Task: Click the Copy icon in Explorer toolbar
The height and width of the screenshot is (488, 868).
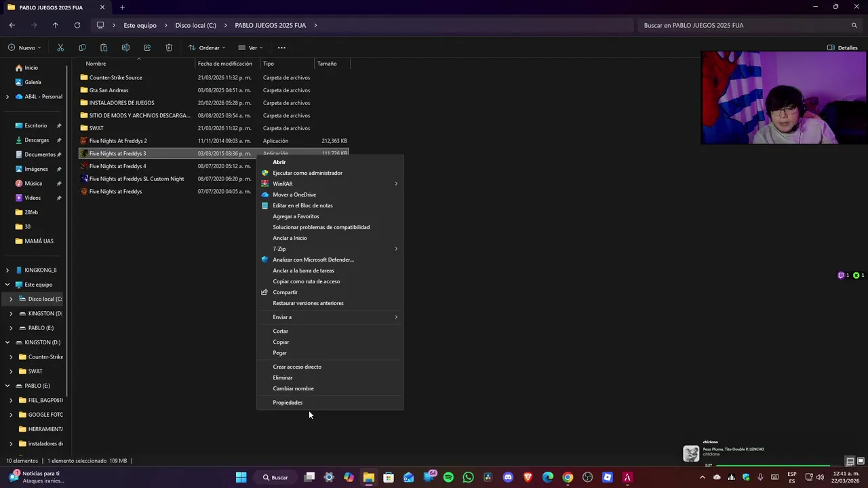Action: tap(82, 47)
